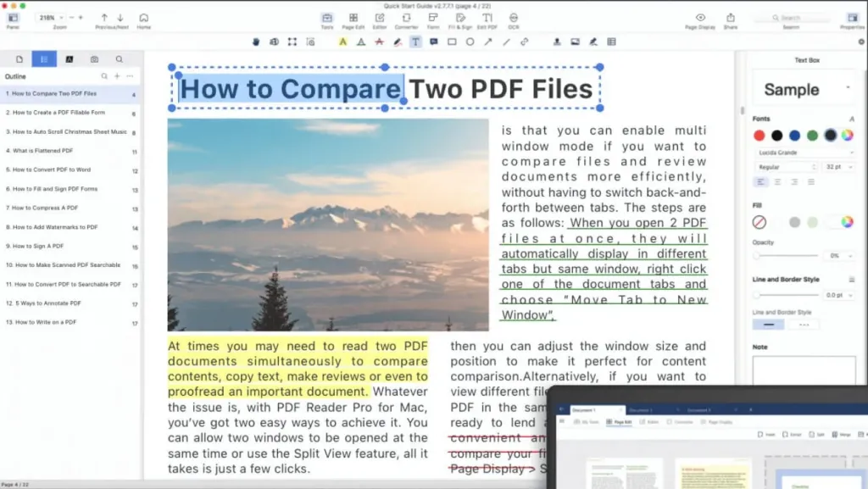Enable justified text alignment

coord(811,182)
